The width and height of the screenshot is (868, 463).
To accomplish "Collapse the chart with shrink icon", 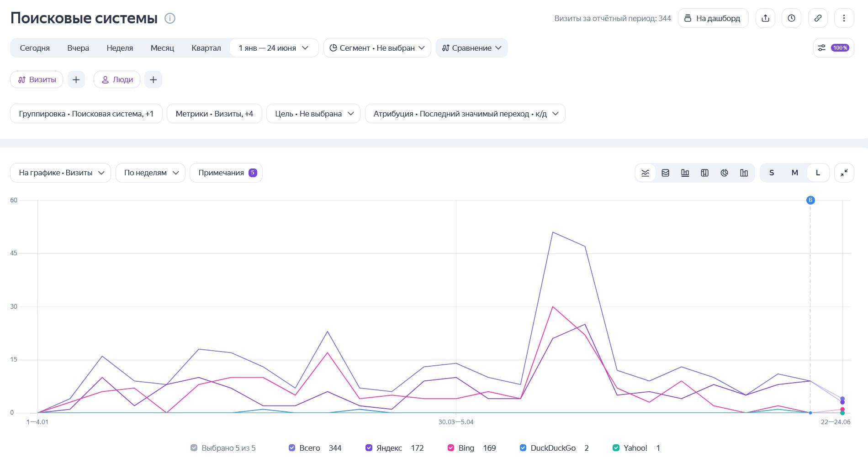I will (844, 173).
